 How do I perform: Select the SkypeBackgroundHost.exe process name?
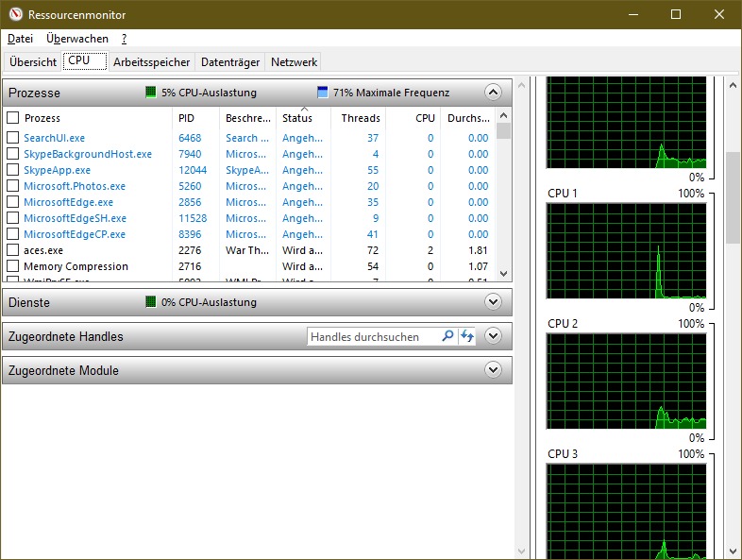pos(88,154)
